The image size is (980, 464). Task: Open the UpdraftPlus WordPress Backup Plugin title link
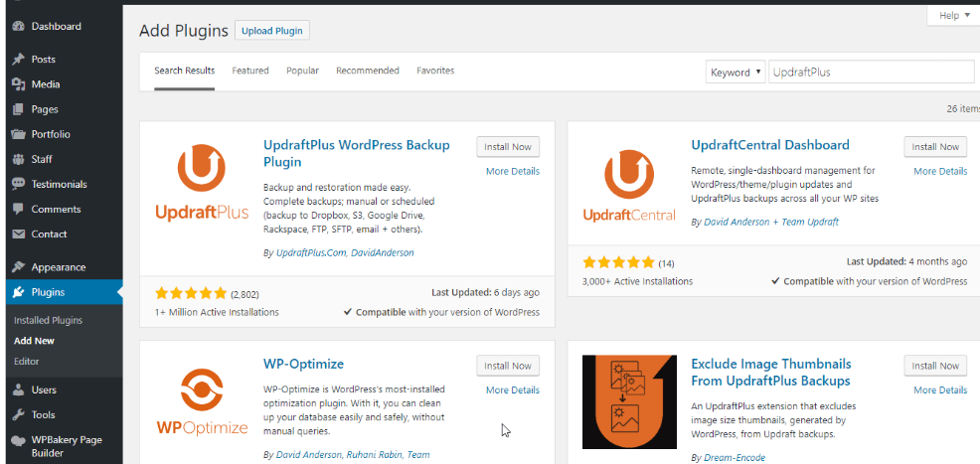click(x=356, y=154)
